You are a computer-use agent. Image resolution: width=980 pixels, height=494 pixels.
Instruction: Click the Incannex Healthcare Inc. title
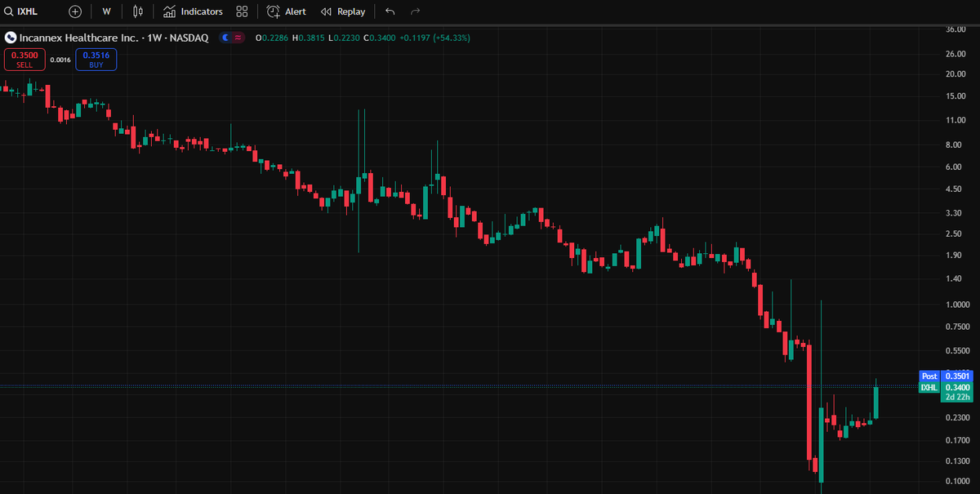[x=78, y=38]
